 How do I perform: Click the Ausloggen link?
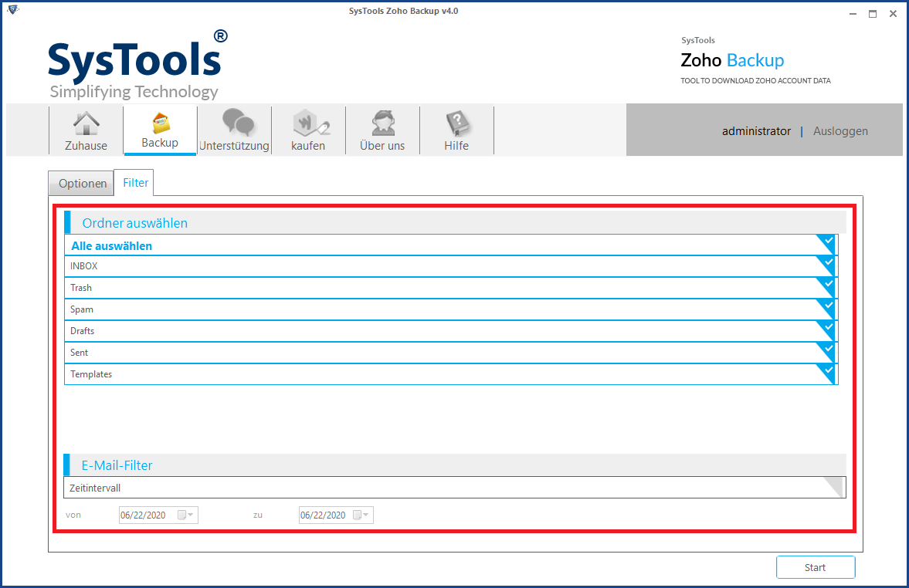[x=840, y=131]
